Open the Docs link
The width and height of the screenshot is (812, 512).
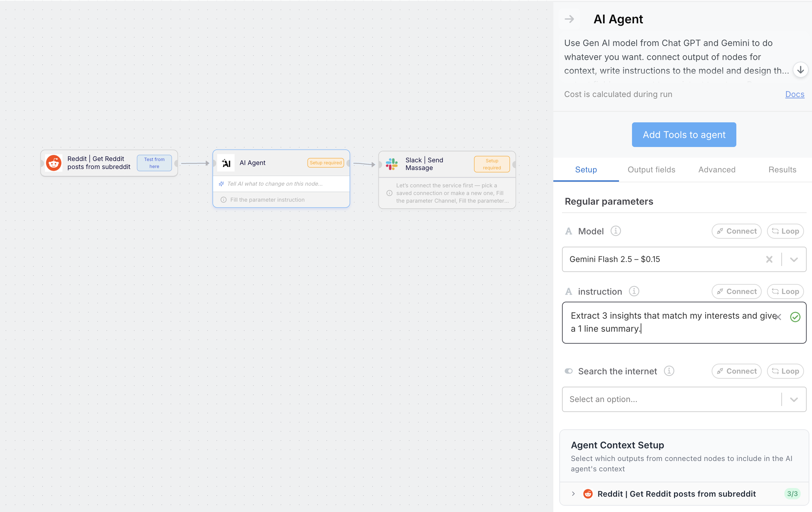(x=794, y=94)
